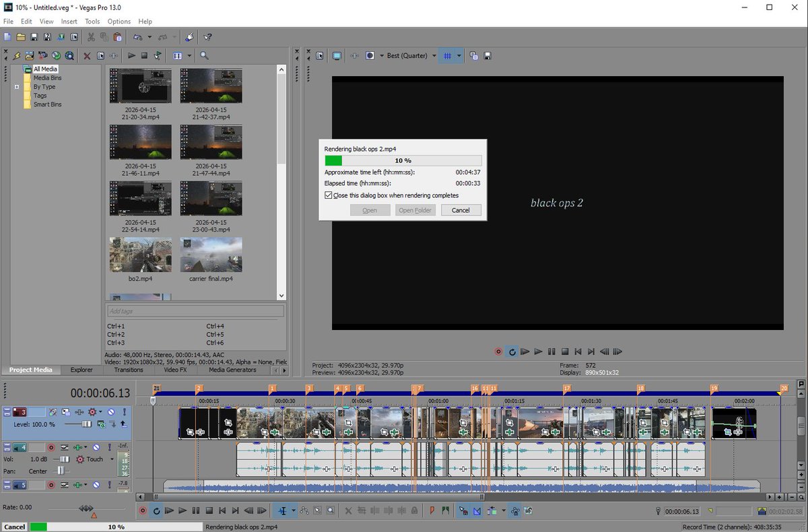
Task: Open the Insert menu
Action: (69, 22)
